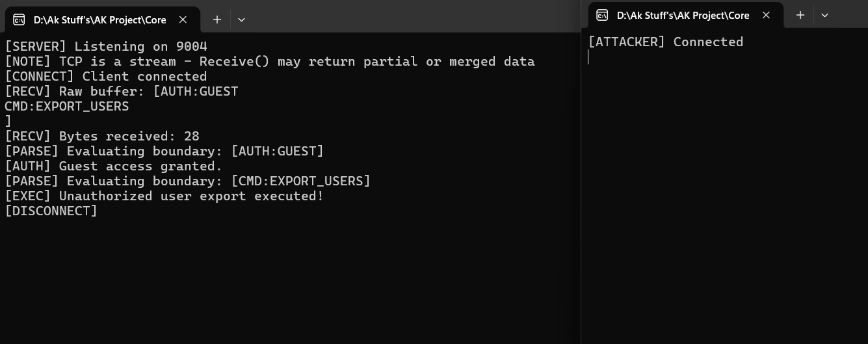Click the "[CONNECT] Client connected" line
This screenshot has height=344, width=868.
coord(105,76)
